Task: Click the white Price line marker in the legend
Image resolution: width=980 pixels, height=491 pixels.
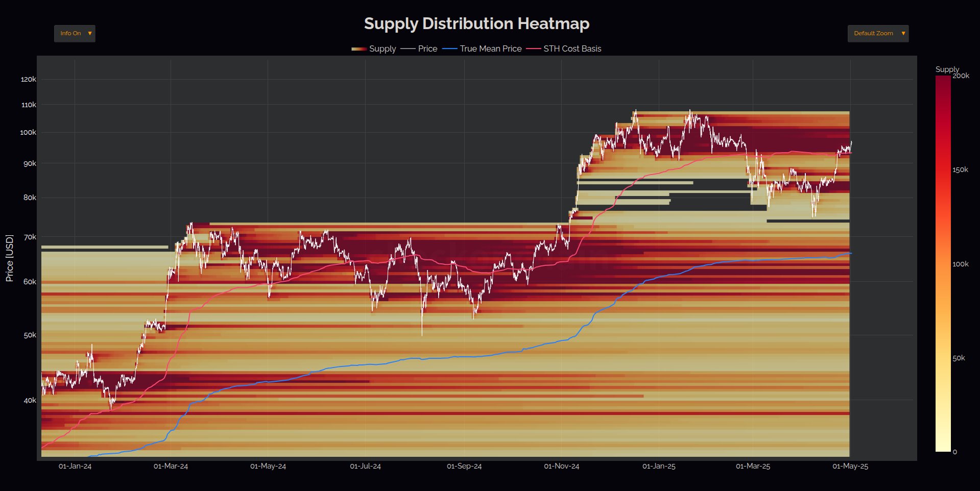Action: click(408, 49)
